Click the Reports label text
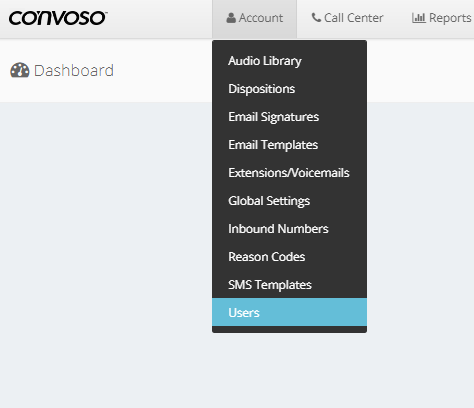The width and height of the screenshot is (474, 408). point(450,18)
